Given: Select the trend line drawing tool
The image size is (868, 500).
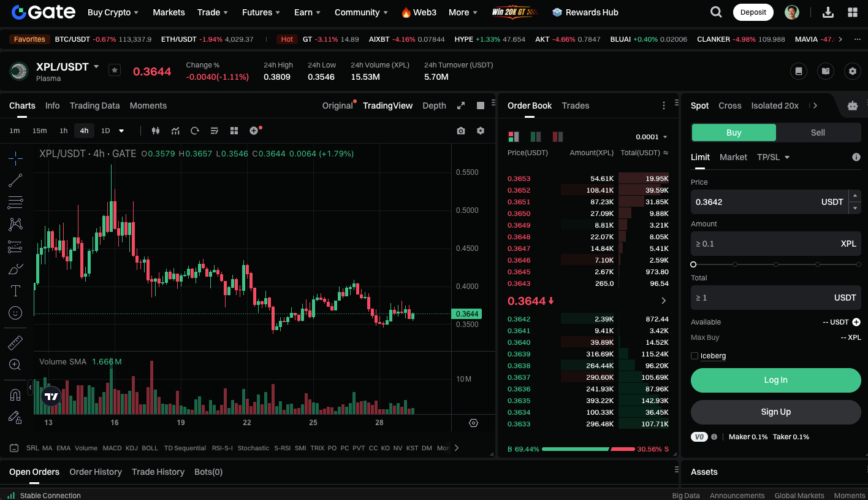Looking at the screenshot, I should tap(15, 180).
